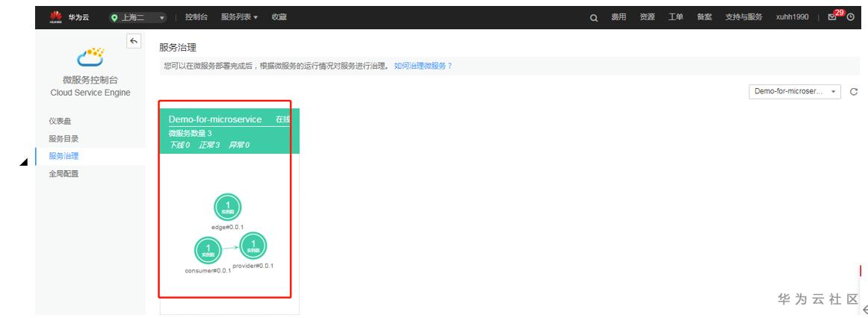Click the edge#0.0.1 service node
Image resolution: width=868 pixels, height=318 pixels.
click(x=228, y=208)
